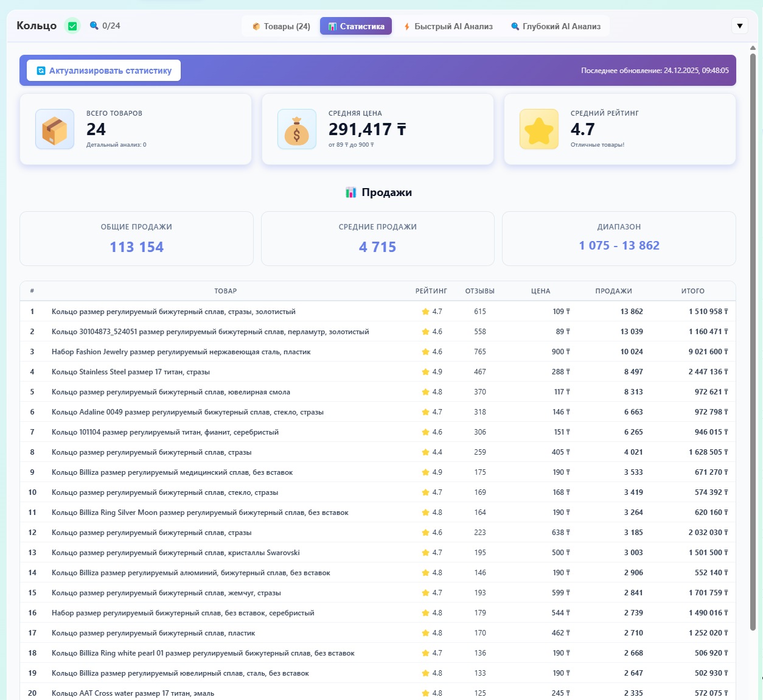
Task: Sort by the Рейтинг column header
Action: [x=431, y=291]
